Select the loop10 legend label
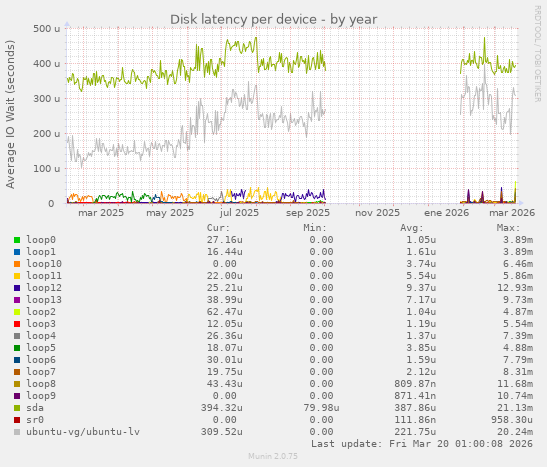This screenshot has width=547, height=467. pos(44,264)
